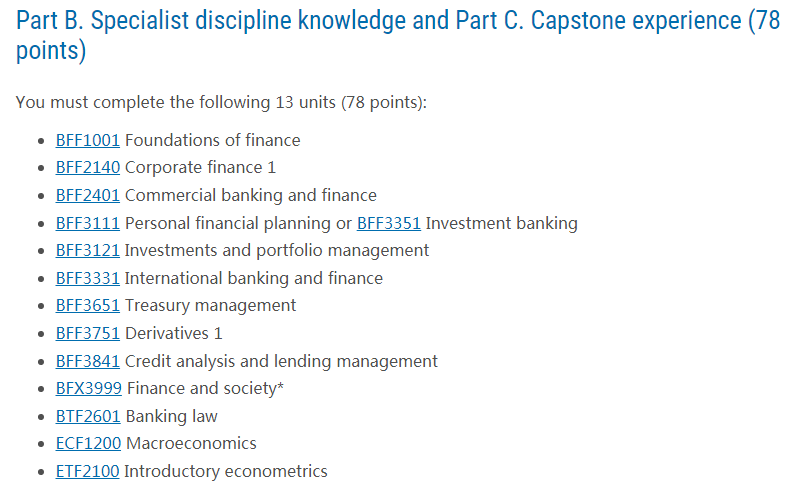Click the 'Treasury management' unit title
Viewport: 791px width, 485px height.
point(210,305)
